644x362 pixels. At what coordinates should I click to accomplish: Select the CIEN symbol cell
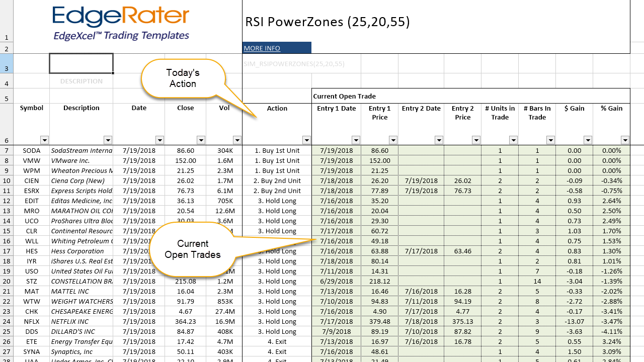tap(32, 180)
